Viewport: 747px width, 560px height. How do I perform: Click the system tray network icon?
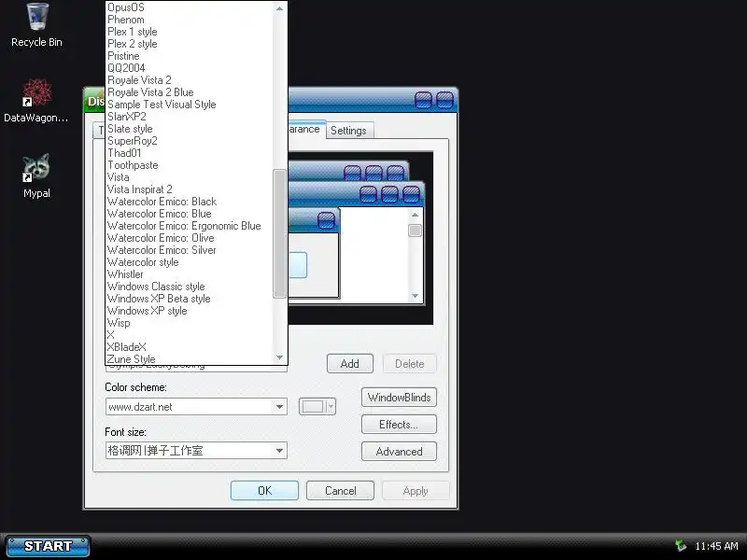[682, 546]
